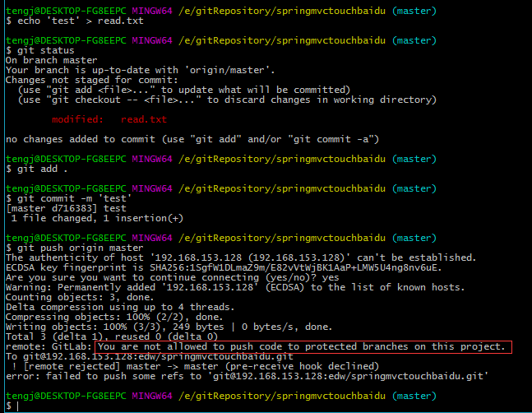Click the "Delta compression using up to 4 threads." line
Viewport: 532px width, 413px height.
pyautogui.click(x=120, y=307)
